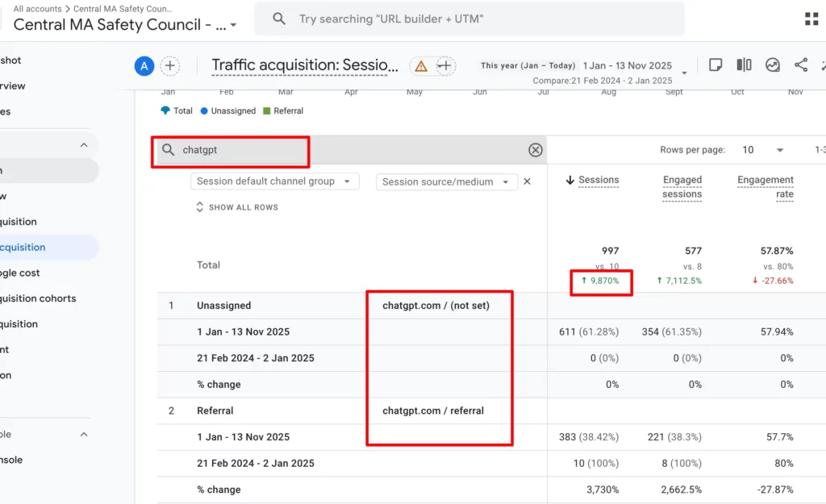826x504 pixels.
Task: Clear the chatgpt search filter
Action: [536, 150]
